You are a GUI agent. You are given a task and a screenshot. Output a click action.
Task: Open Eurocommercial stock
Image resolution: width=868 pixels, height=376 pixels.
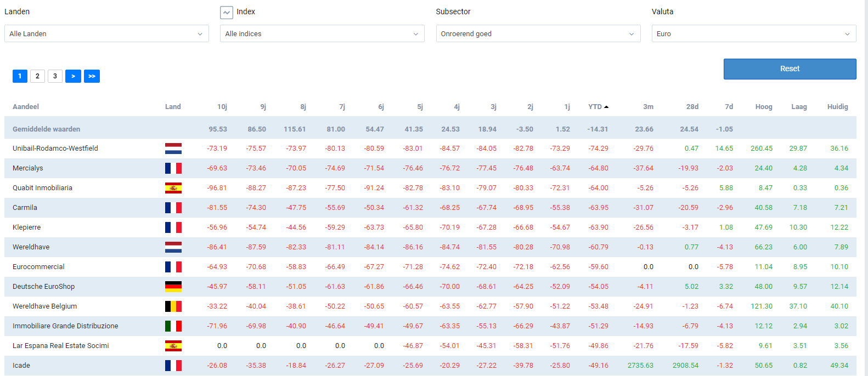pyautogui.click(x=38, y=267)
